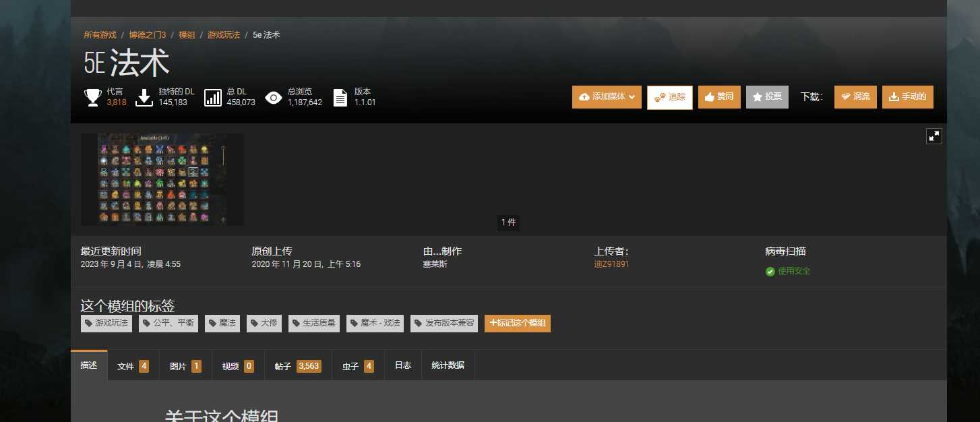Click the trophy icon beside 代言
Image resolution: width=980 pixels, height=422 pixels.
[93, 98]
